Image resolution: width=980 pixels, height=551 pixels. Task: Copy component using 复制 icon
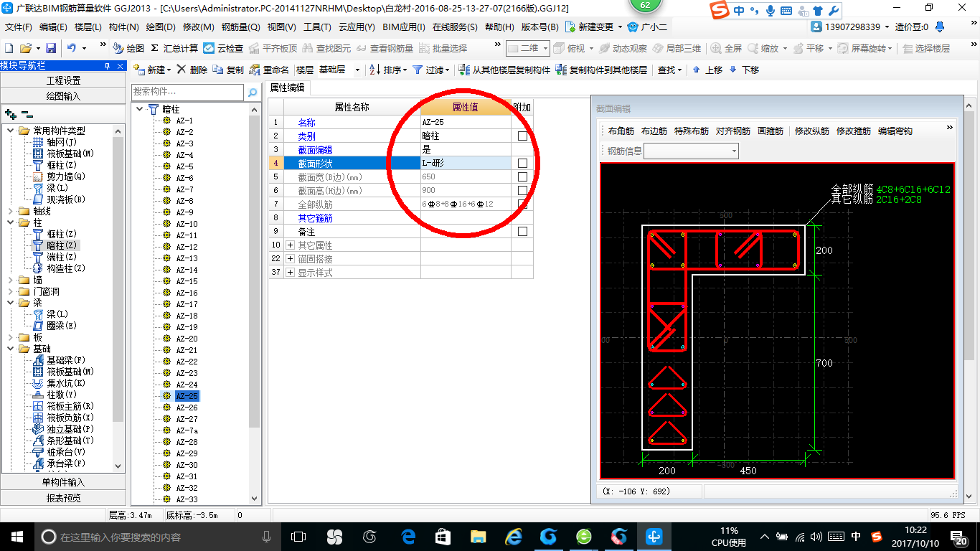228,70
